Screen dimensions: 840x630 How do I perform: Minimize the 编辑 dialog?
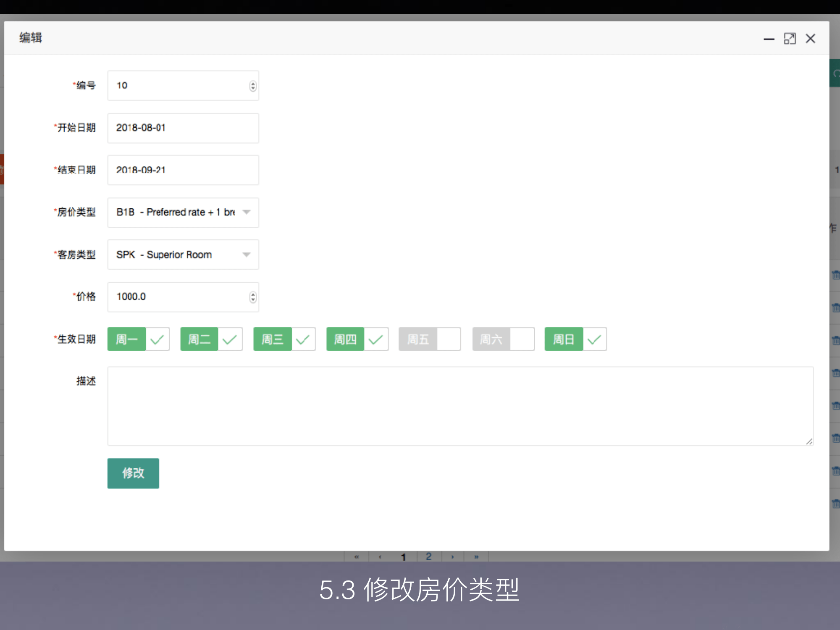pos(768,39)
